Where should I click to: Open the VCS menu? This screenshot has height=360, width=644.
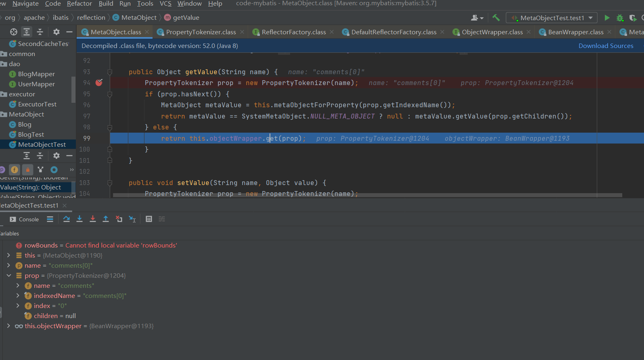(x=165, y=4)
